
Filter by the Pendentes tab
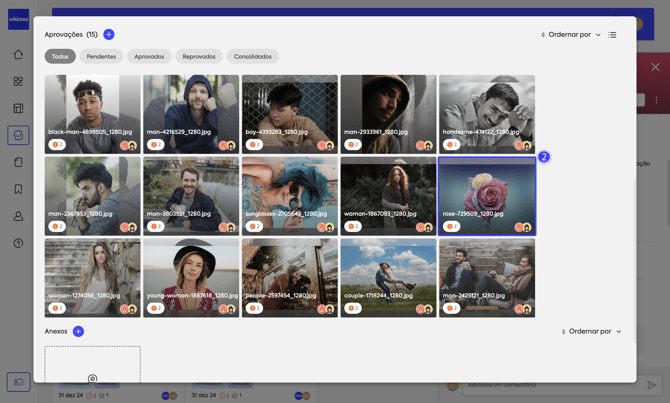pos(101,57)
